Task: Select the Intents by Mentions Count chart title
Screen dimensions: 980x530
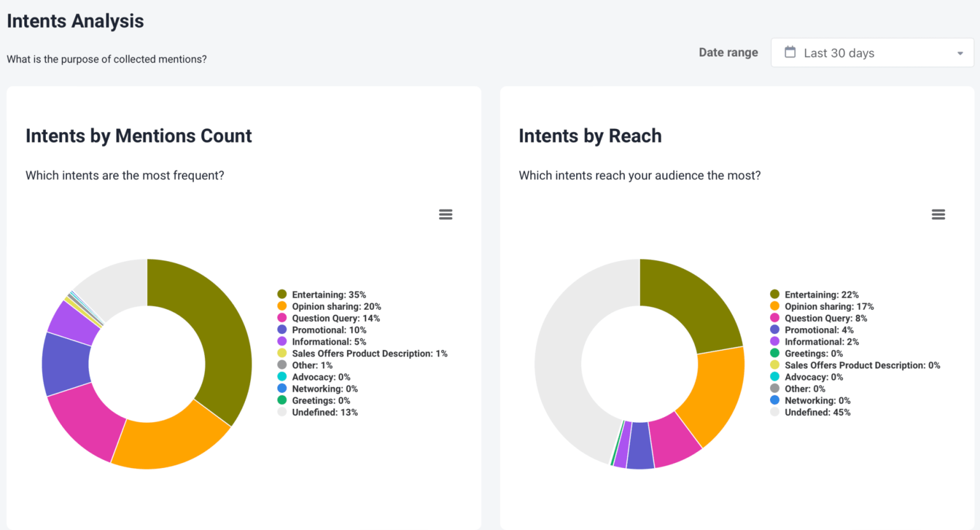Action: 138,136
